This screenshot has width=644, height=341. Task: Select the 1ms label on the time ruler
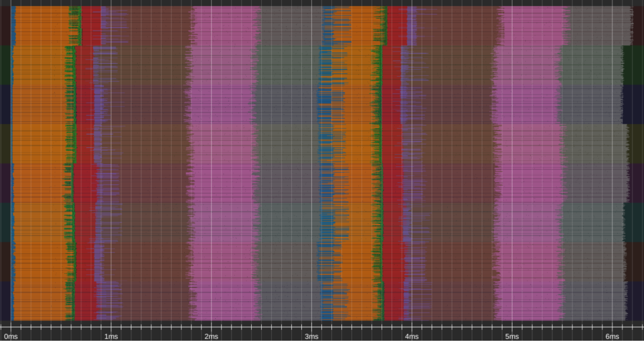(111, 336)
